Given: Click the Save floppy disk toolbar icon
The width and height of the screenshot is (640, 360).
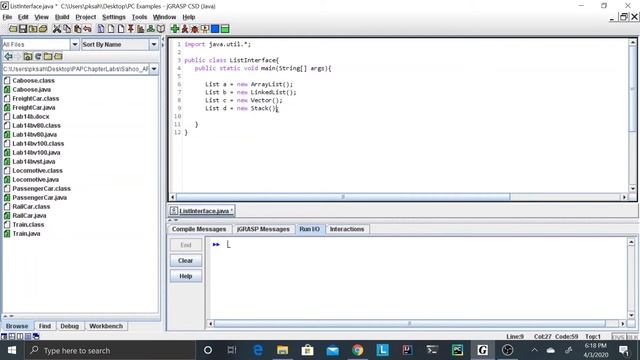Looking at the screenshot, I should coord(23,29).
